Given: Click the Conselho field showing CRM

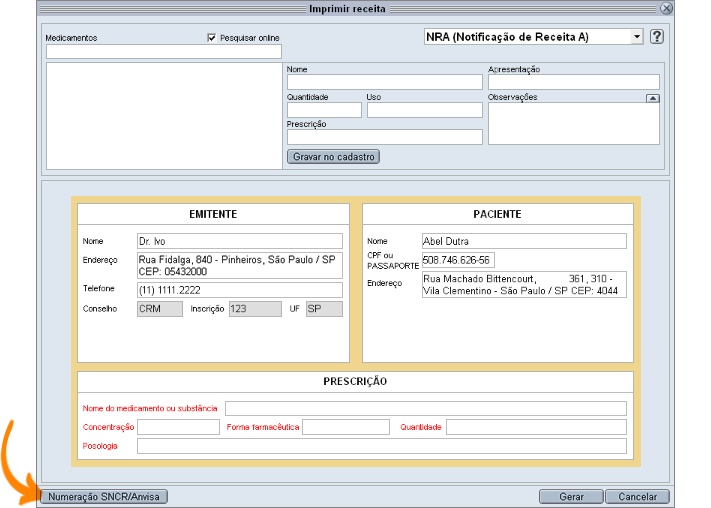Looking at the screenshot, I should click(x=160, y=309).
